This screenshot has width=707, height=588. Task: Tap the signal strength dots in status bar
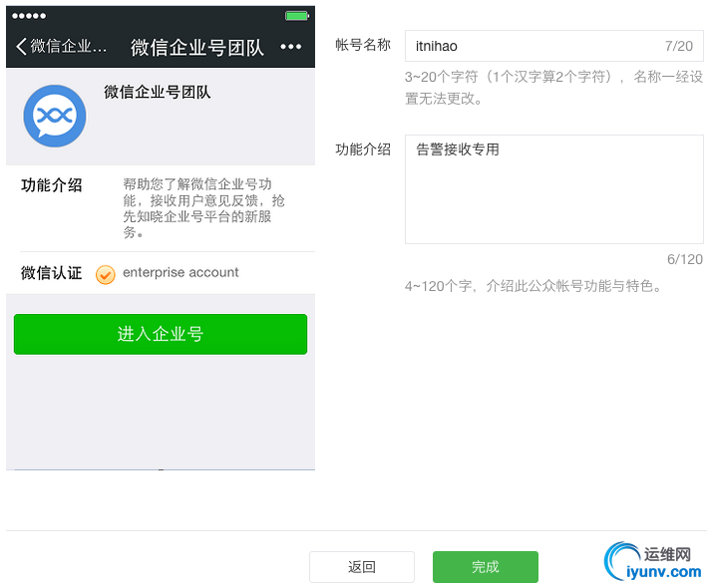click(29, 16)
